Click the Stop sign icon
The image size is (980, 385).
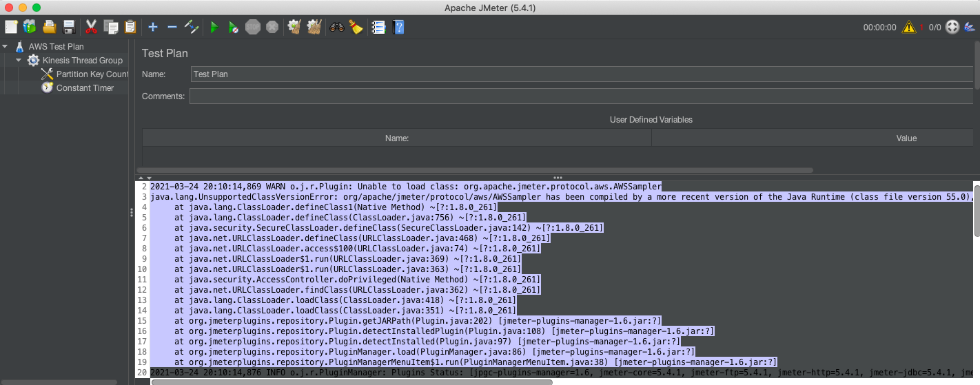253,27
